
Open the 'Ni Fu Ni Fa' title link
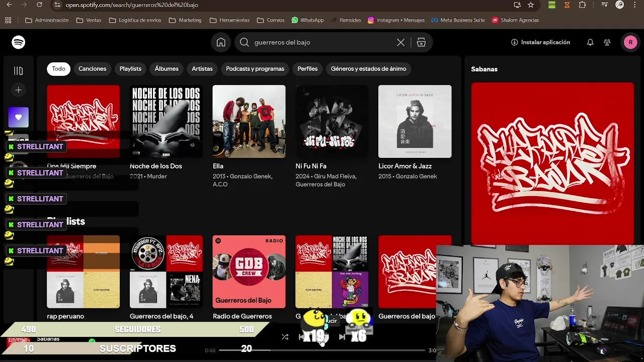click(x=311, y=166)
